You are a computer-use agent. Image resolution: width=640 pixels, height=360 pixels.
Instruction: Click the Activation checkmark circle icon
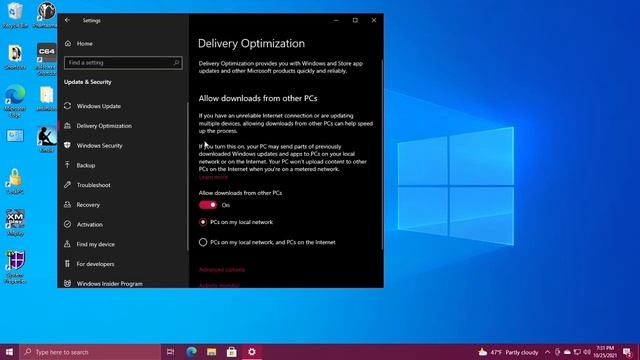[67, 224]
